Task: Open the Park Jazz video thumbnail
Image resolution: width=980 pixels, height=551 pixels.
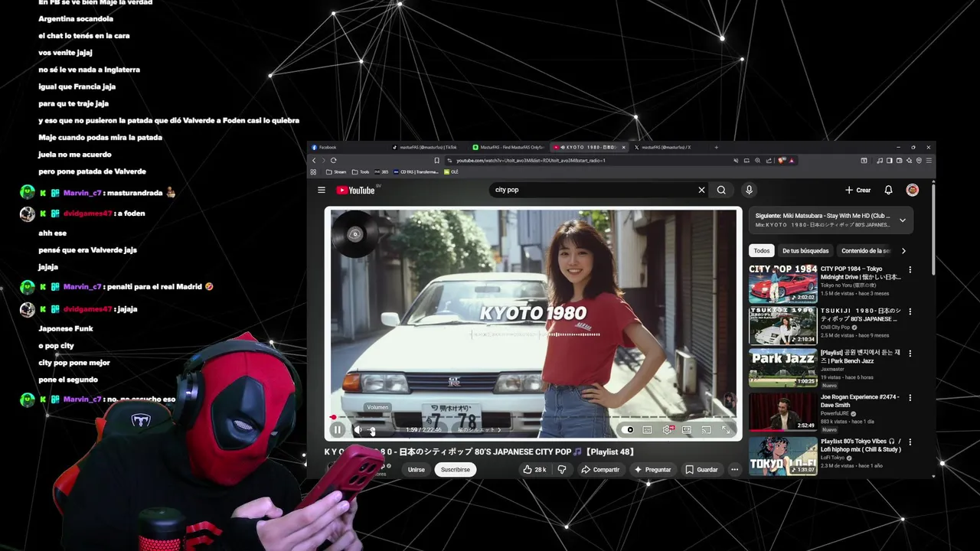Action: (782, 367)
